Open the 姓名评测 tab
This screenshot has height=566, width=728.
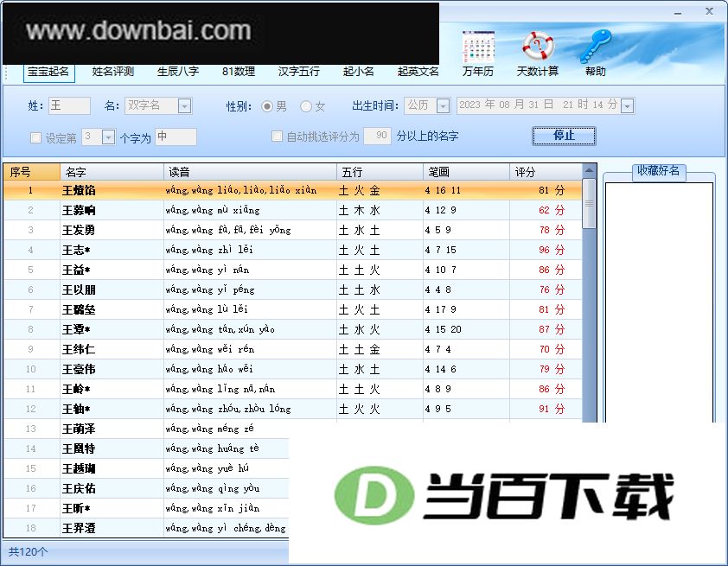pyautogui.click(x=112, y=72)
